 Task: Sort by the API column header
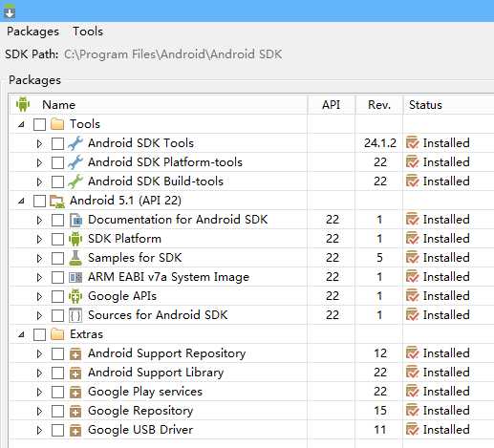[x=331, y=105]
